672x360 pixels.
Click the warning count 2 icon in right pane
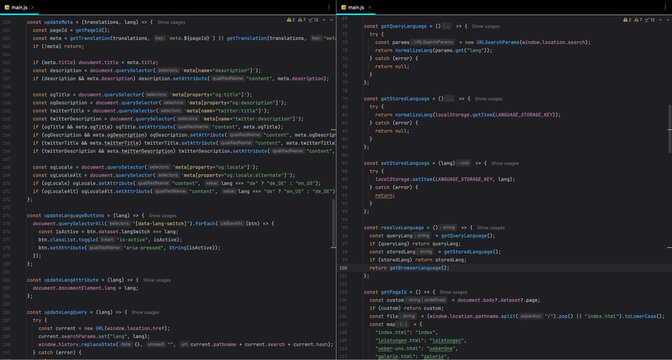[x=627, y=20]
